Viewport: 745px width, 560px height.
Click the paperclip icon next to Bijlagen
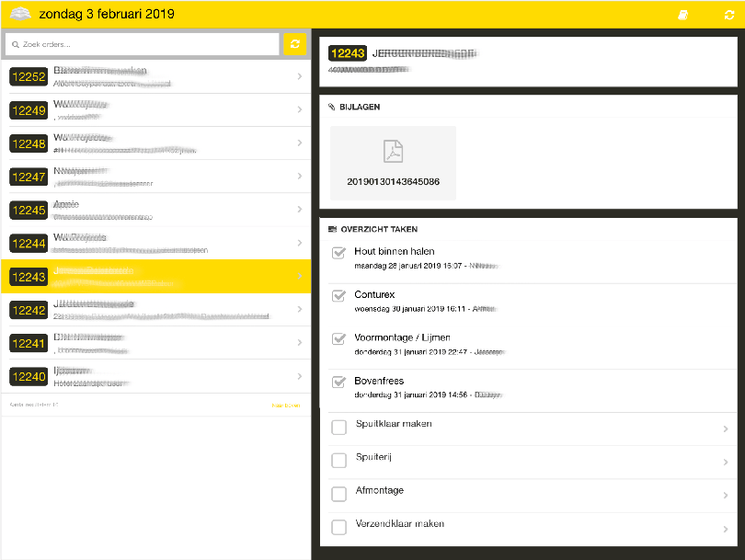[332, 107]
